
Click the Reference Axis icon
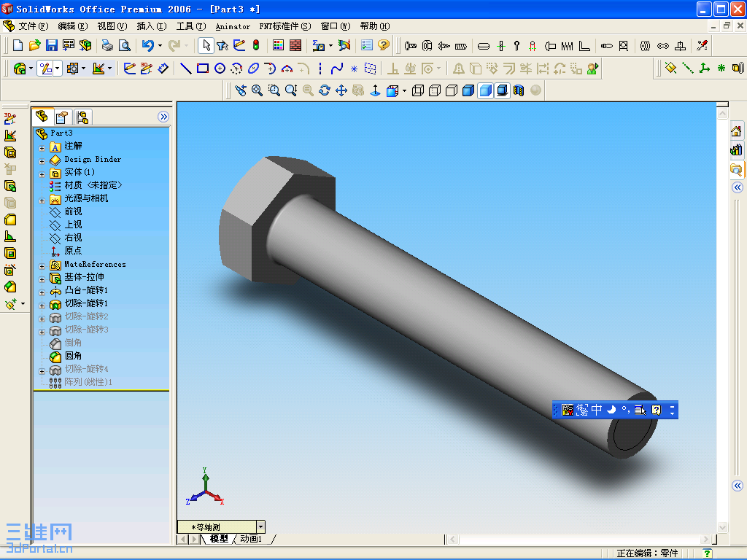pyautogui.click(x=687, y=68)
